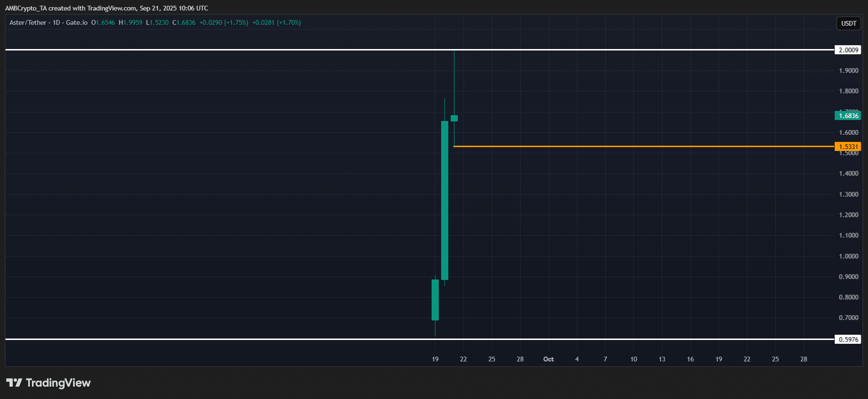Click the small latest candle near 1.6836
The image size is (868, 399).
(x=454, y=119)
